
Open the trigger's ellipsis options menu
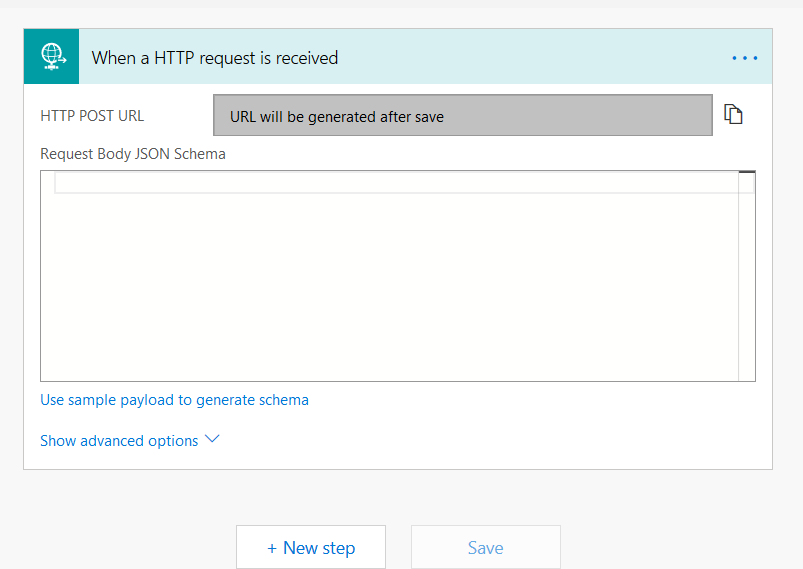[x=745, y=58]
